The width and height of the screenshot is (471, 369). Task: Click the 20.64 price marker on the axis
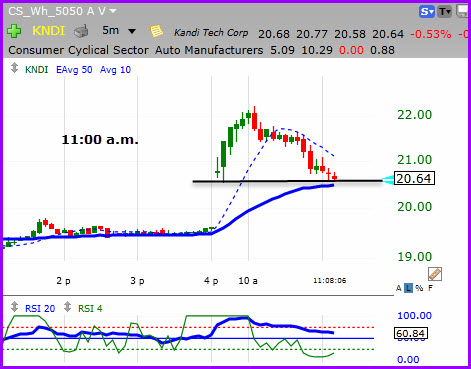tap(414, 178)
